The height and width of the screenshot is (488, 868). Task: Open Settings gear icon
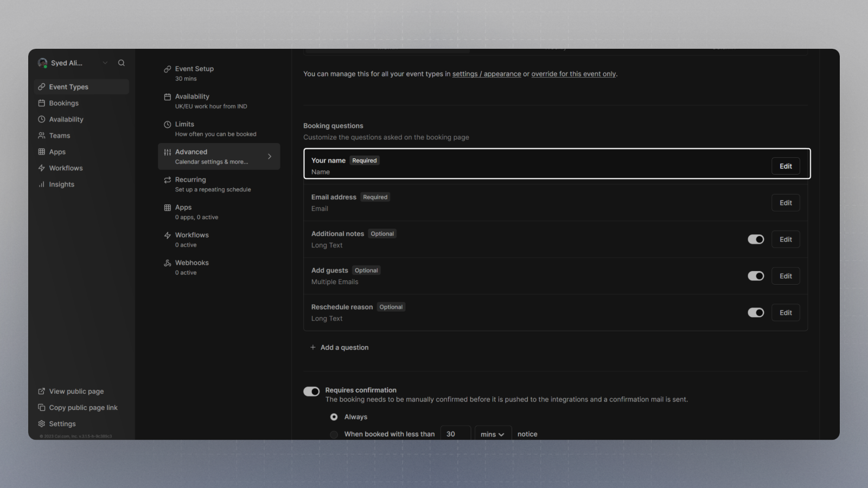point(42,424)
